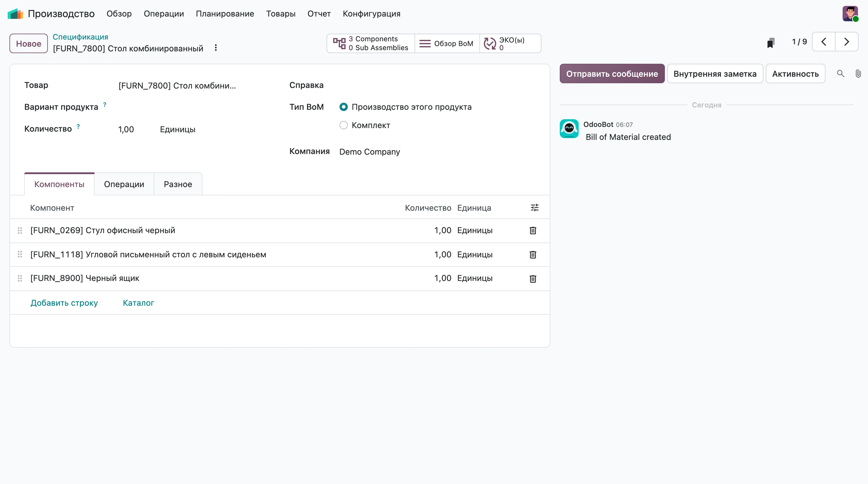Open column settings adjust icon

pos(534,207)
